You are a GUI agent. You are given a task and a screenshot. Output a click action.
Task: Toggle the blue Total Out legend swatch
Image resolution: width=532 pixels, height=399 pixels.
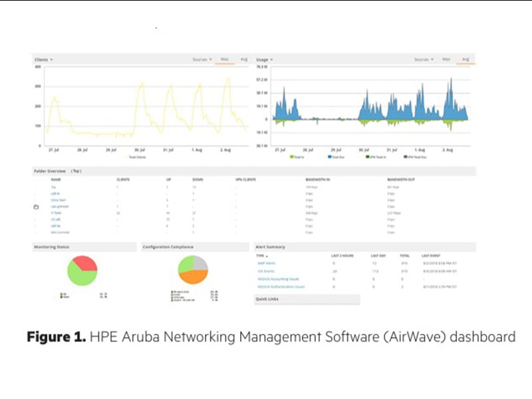[329, 157]
